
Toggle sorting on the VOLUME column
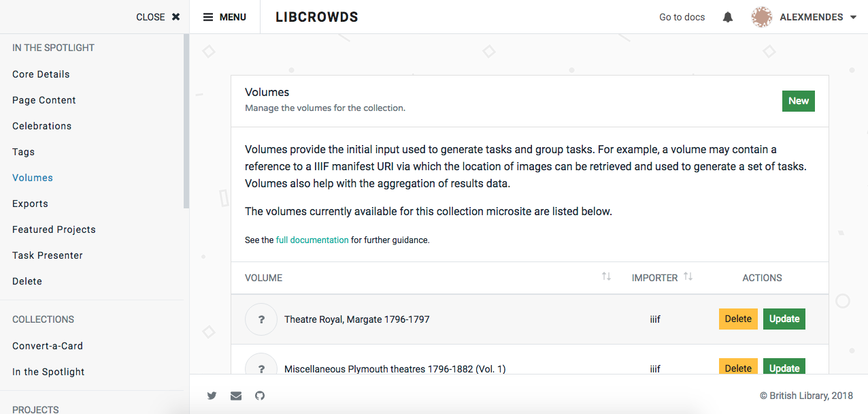click(605, 276)
